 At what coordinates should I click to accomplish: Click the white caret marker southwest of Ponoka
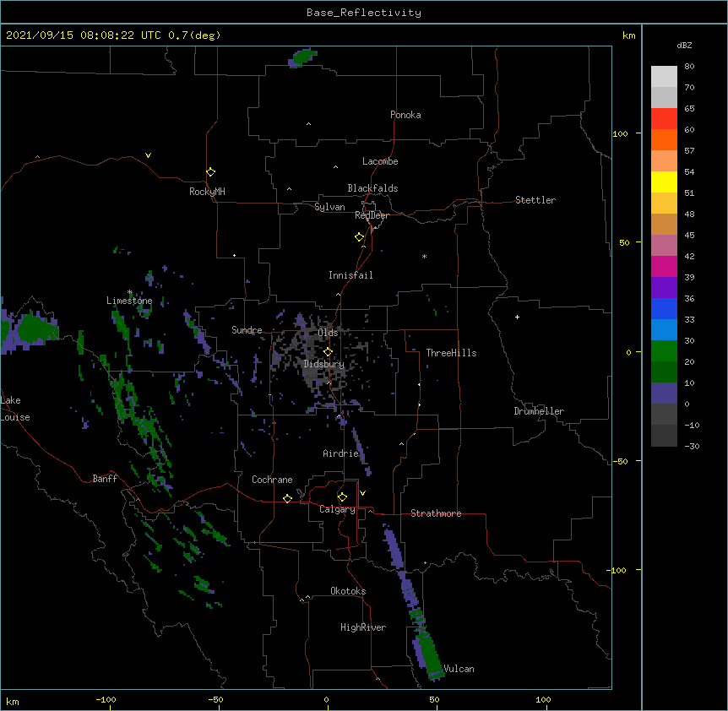tap(308, 124)
